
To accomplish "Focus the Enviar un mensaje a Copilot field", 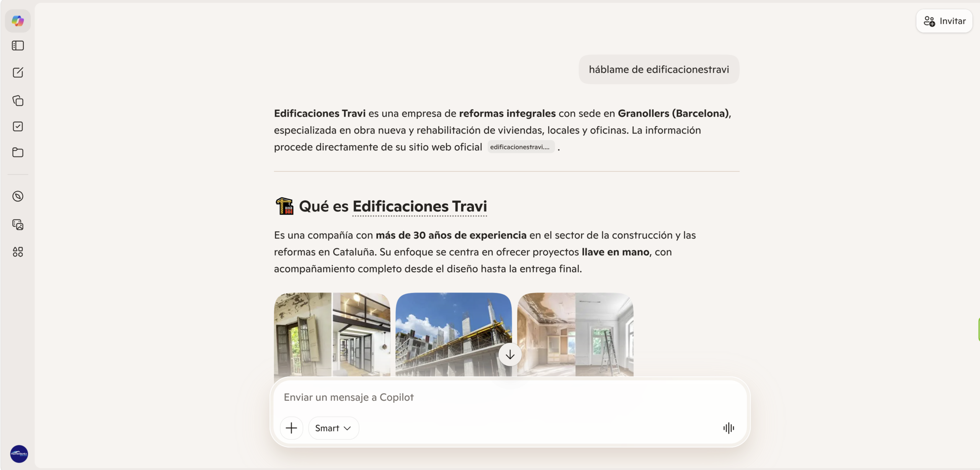I will [510, 397].
